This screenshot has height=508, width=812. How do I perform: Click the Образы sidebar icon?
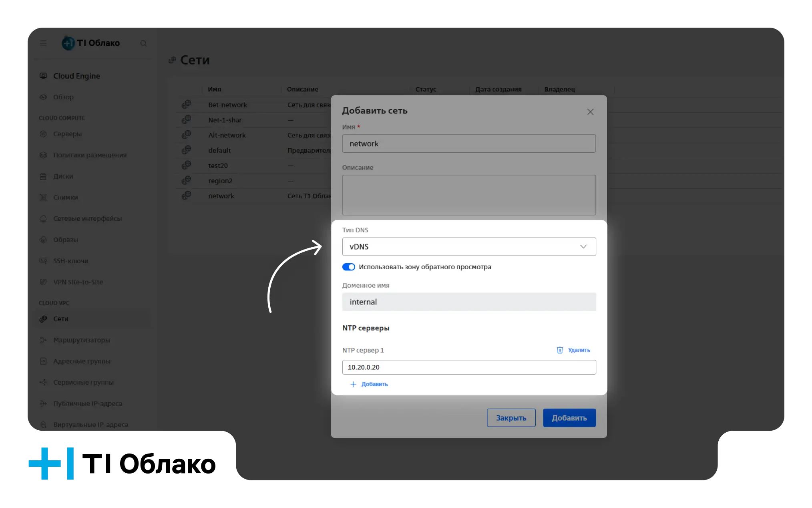point(43,240)
